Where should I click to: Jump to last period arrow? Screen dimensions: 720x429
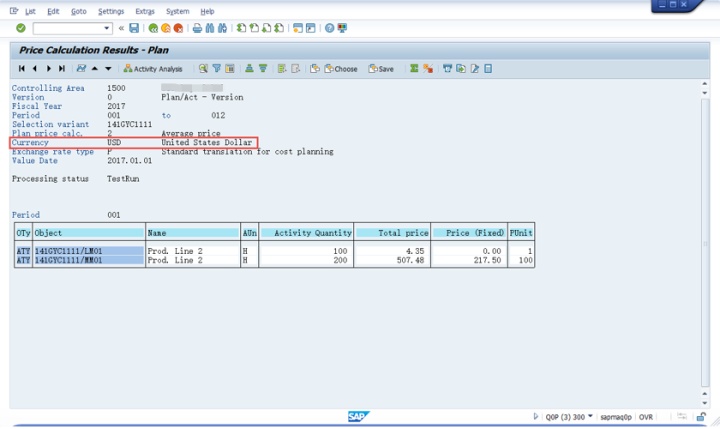(62, 68)
